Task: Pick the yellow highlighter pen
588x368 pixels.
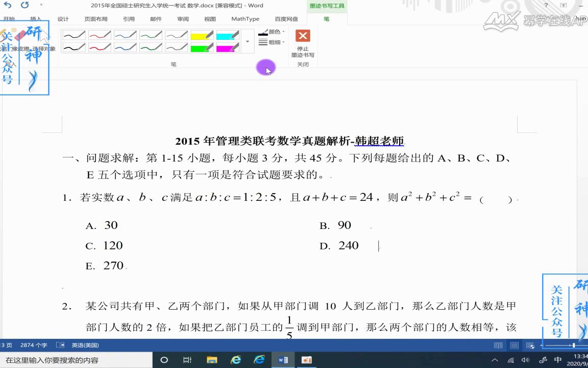Action: [x=202, y=35]
